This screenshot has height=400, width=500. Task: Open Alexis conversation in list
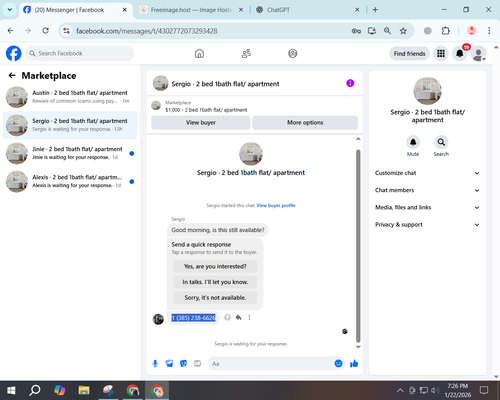(70, 181)
